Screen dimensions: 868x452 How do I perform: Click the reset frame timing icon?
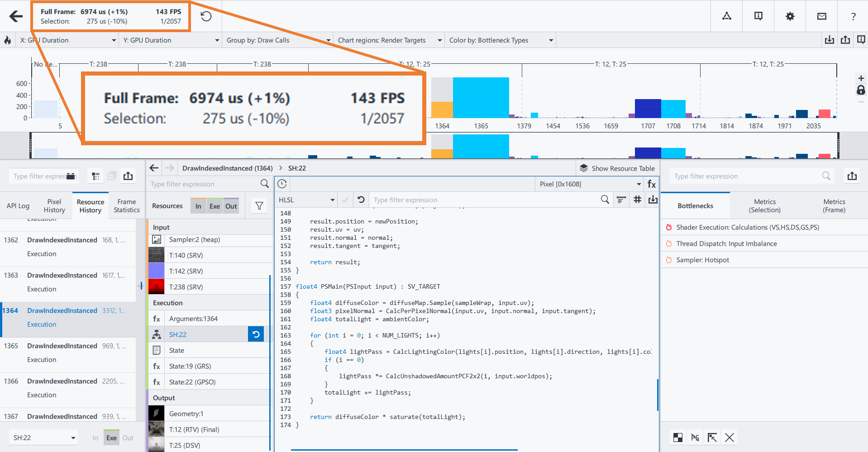coord(206,16)
